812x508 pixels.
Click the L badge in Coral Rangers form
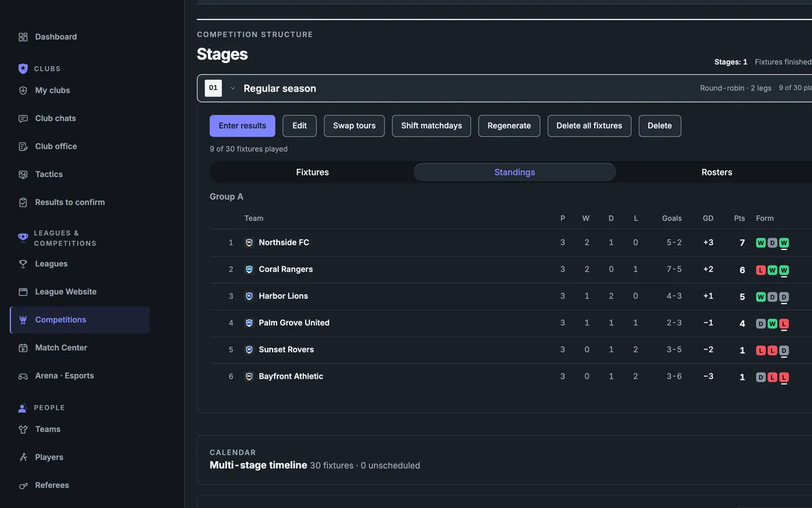[x=761, y=270]
